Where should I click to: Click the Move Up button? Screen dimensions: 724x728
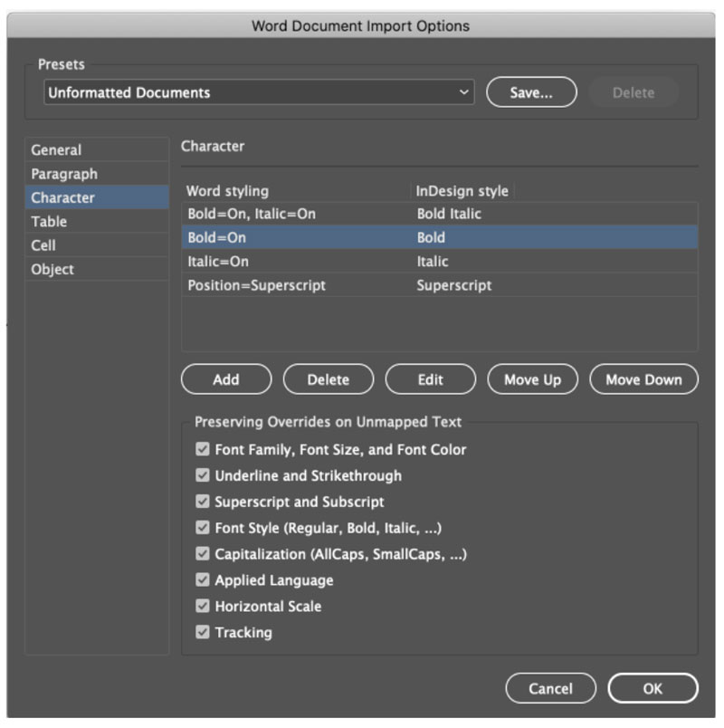532,379
